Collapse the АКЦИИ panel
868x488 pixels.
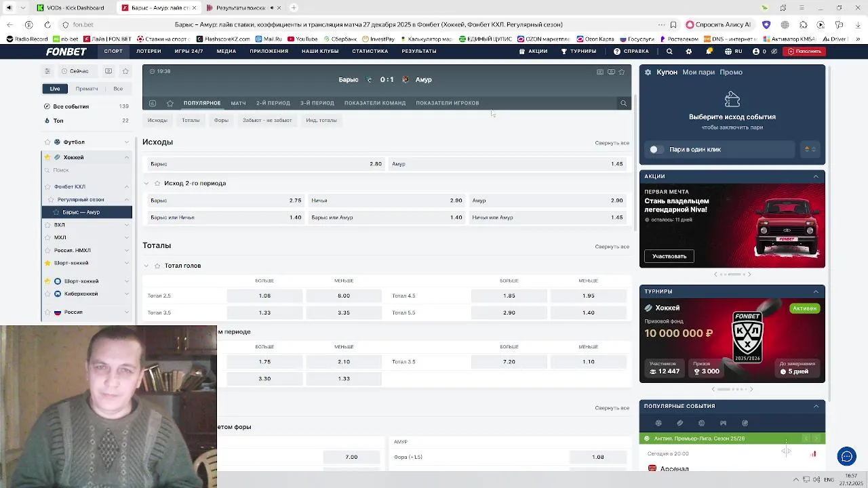(816, 176)
